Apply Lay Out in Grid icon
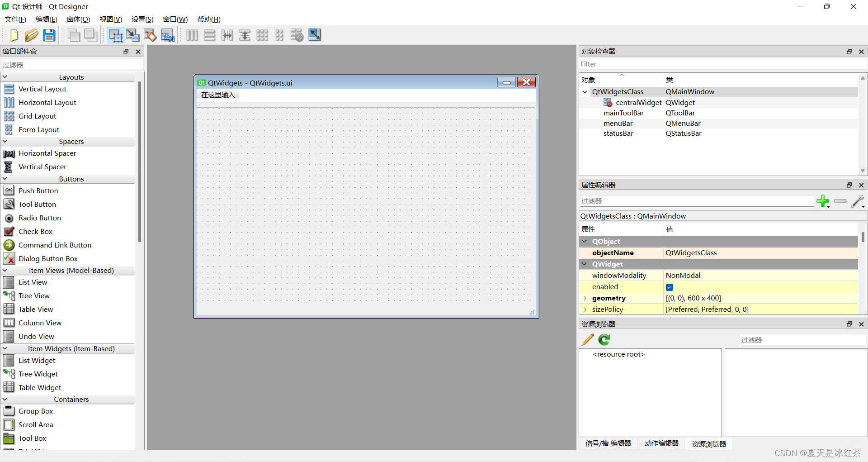The image size is (868, 462). point(262,35)
